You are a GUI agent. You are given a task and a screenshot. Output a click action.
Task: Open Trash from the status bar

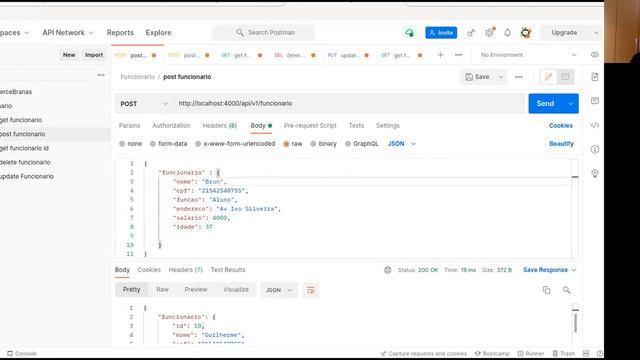pyautogui.click(x=563, y=353)
